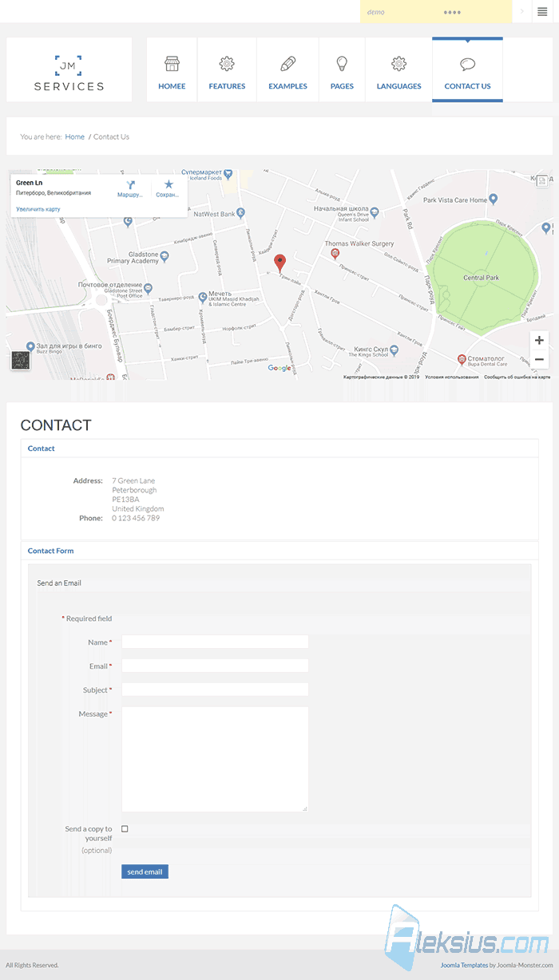Switch map to satellite view thumbnail

click(x=20, y=360)
